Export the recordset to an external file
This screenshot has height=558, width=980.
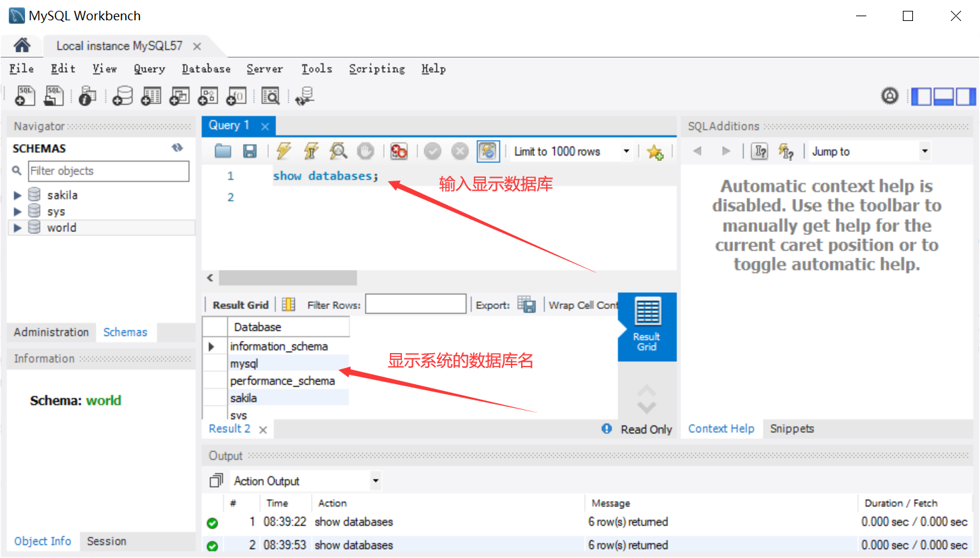pyautogui.click(x=527, y=304)
